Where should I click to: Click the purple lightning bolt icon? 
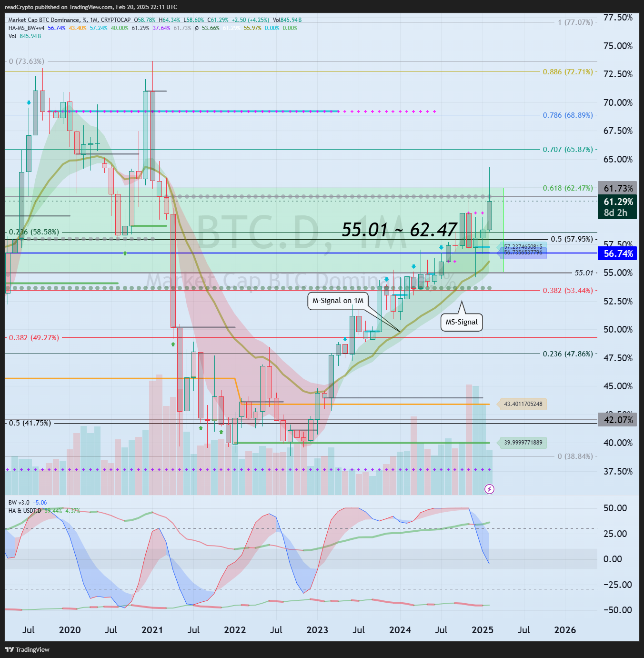[489, 489]
